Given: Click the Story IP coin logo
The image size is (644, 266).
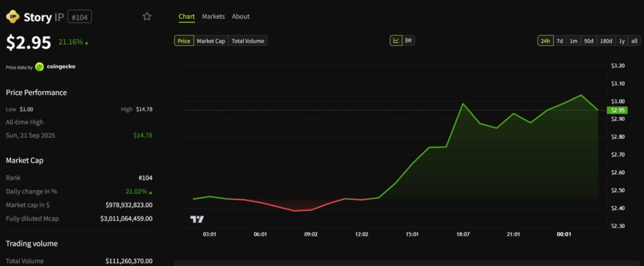Looking at the screenshot, I should (x=13, y=17).
